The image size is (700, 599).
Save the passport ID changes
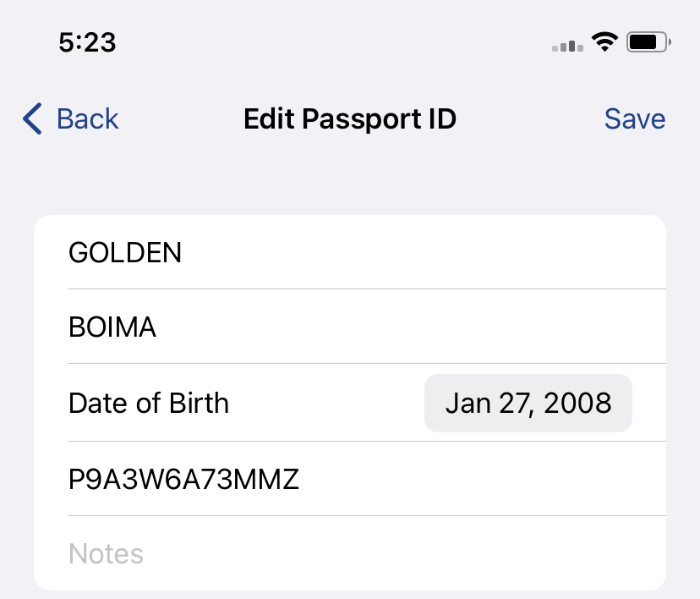634,118
